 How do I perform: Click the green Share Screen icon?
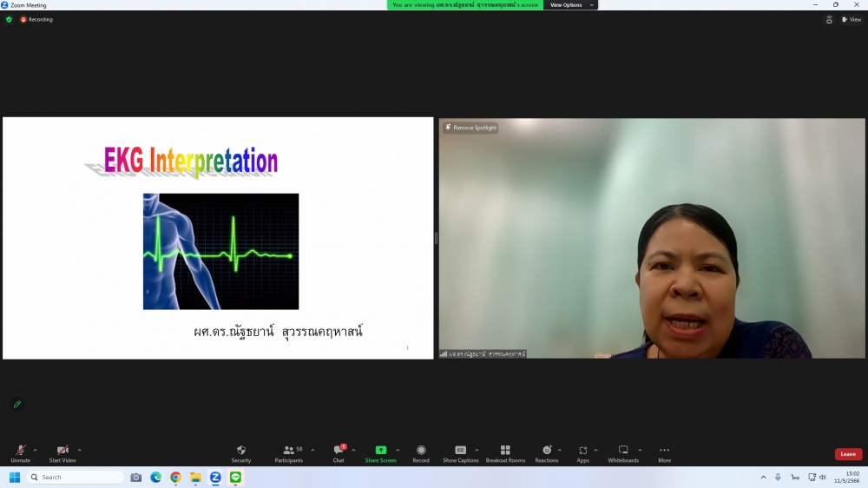380,451
